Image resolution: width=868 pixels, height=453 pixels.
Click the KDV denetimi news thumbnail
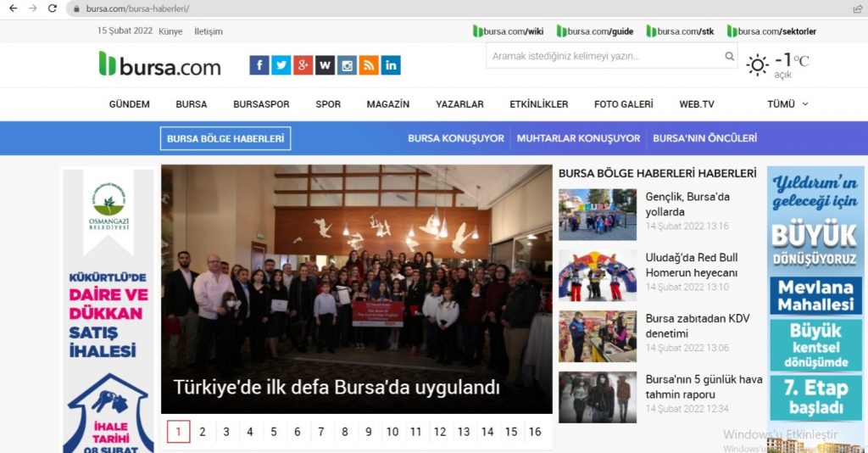click(598, 337)
